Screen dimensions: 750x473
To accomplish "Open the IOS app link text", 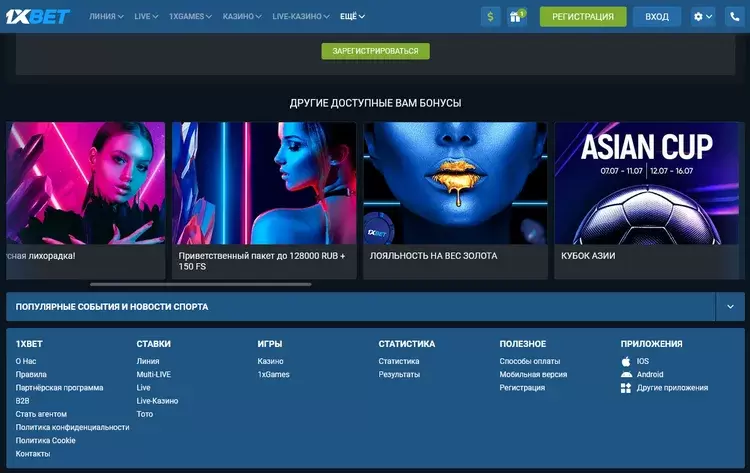I will click(642, 361).
